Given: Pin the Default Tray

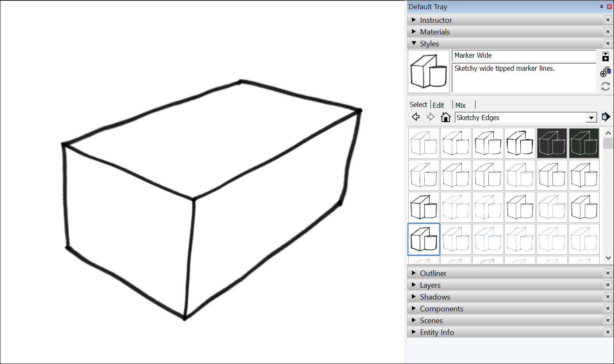Looking at the screenshot, I should click(x=602, y=6).
